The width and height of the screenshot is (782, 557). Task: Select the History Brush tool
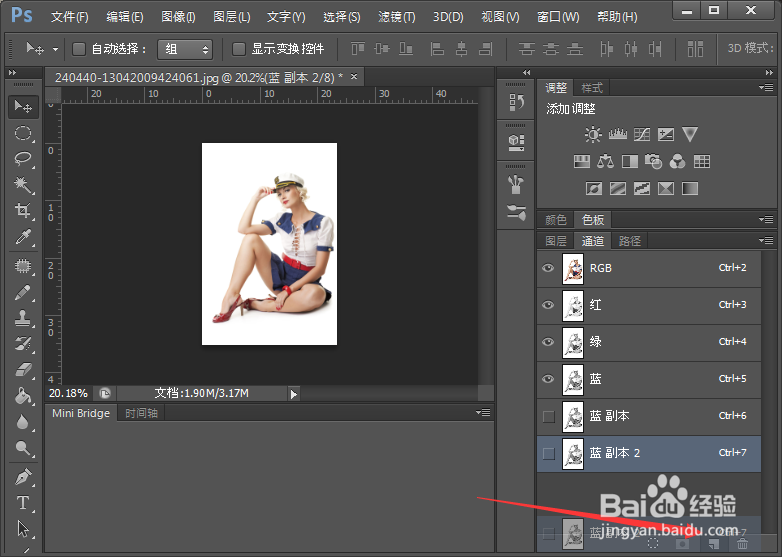tap(23, 344)
